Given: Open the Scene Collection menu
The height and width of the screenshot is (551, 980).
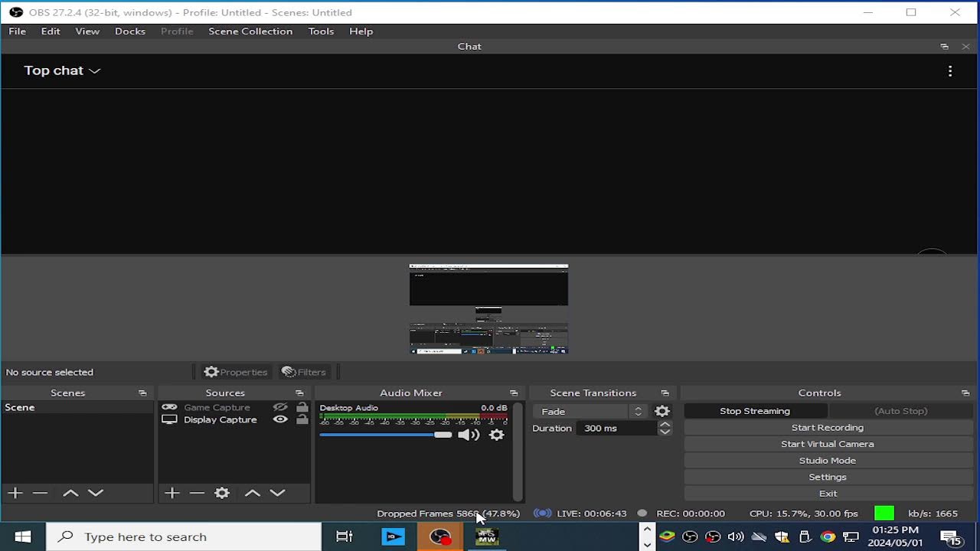Looking at the screenshot, I should [250, 31].
